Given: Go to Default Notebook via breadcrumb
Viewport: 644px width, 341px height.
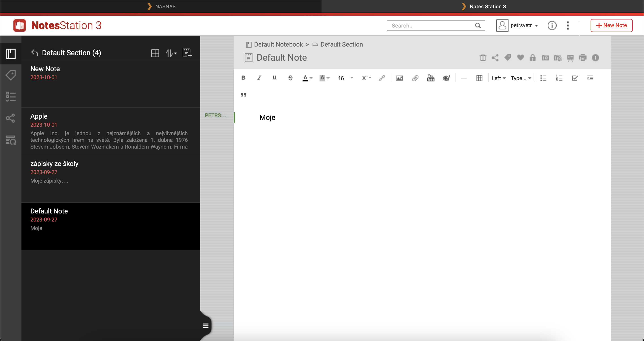Looking at the screenshot, I should pyautogui.click(x=278, y=44).
